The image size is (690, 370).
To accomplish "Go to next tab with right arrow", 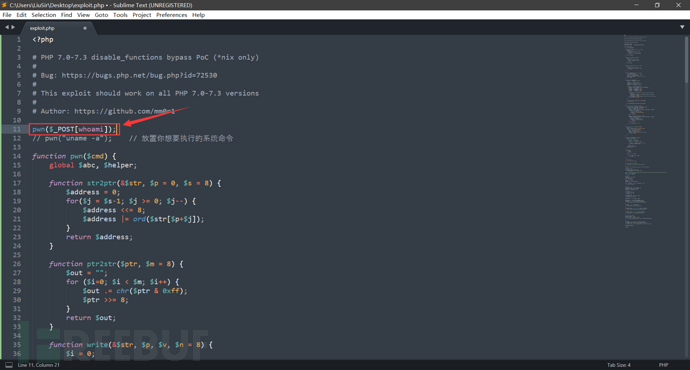I will [x=13, y=27].
